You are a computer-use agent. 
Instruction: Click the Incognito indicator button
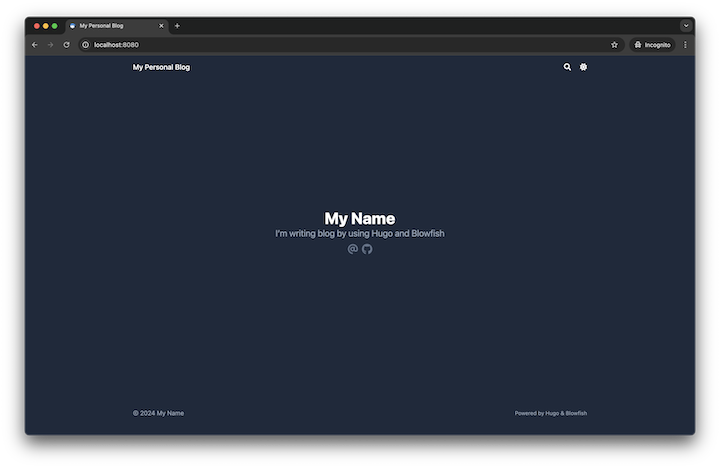652,45
